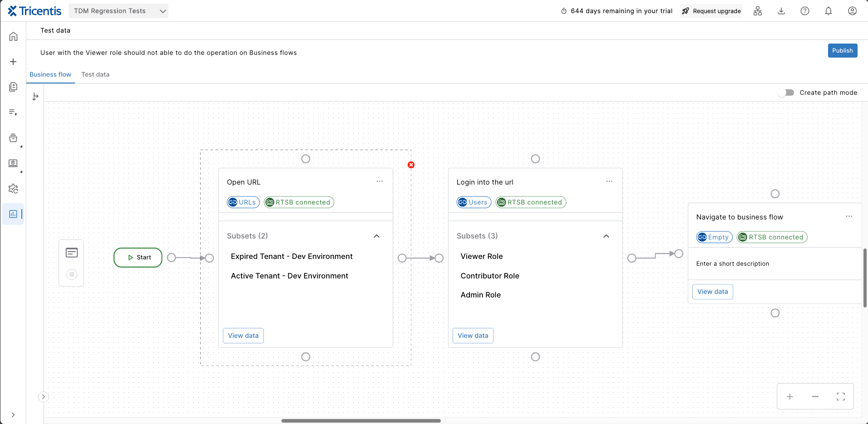Expand the left panel chevron on canvas

43,397
